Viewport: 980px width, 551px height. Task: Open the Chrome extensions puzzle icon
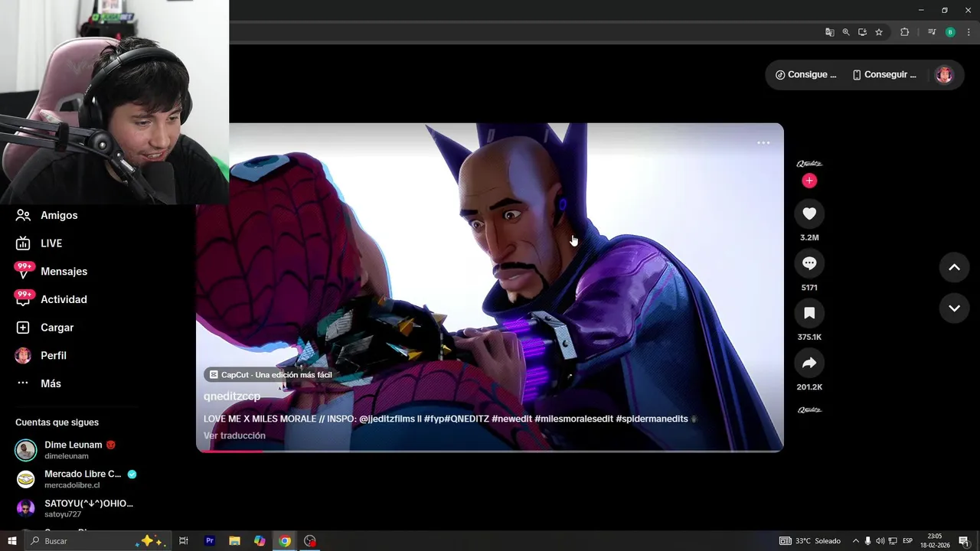(x=904, y=32)
